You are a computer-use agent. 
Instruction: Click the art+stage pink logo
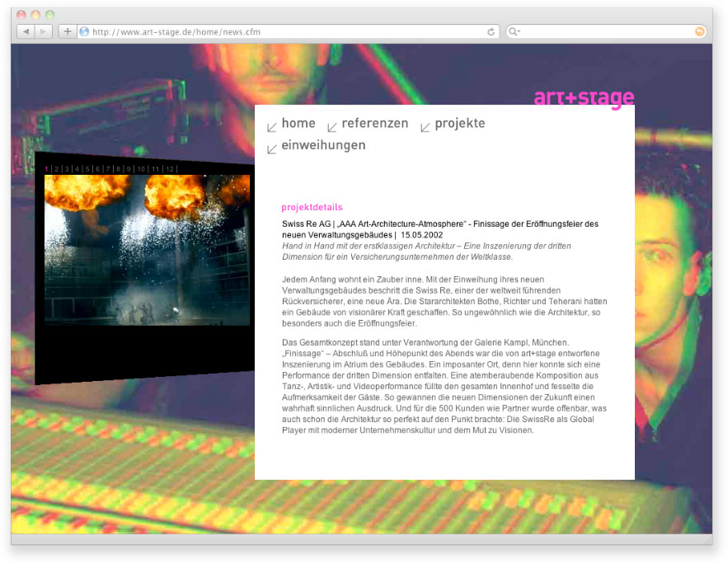[584, 97]
